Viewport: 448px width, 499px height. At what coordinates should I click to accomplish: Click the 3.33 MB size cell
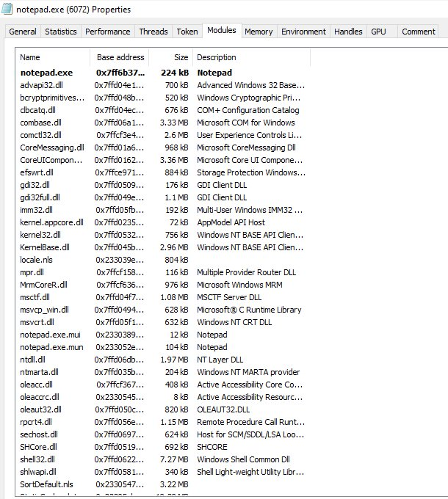pyautogui.click(x=174, y=123)
